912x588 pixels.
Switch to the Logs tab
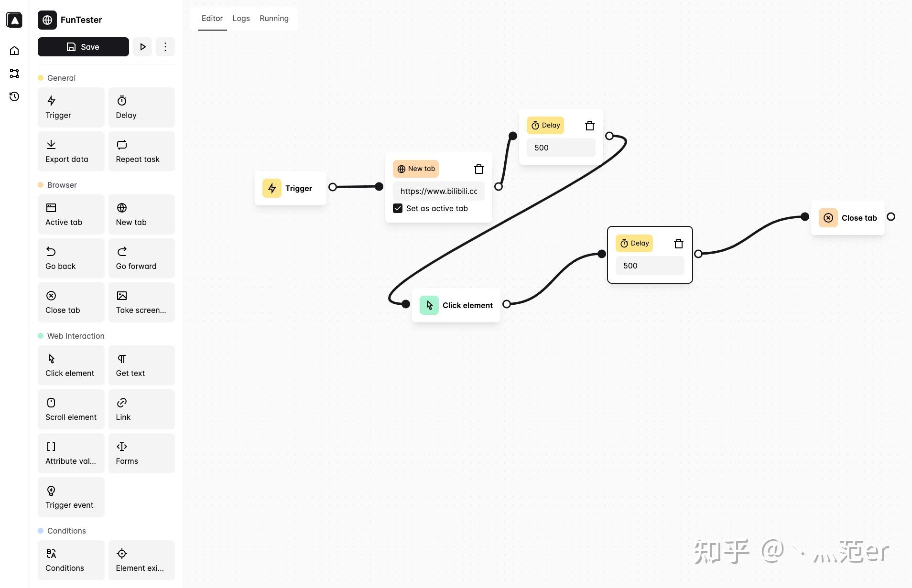pos(241,18)
